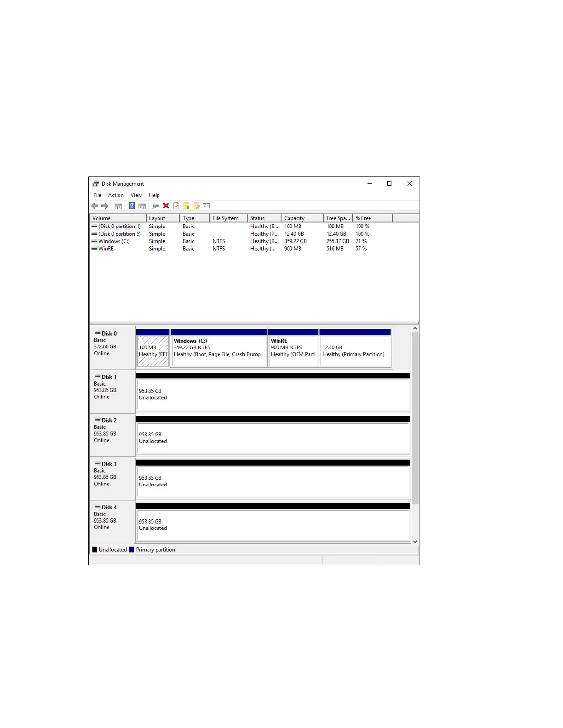Screen dimensions: 563x728
Task: Click the red X Delete icon
Action: click(x=166, y=206)
